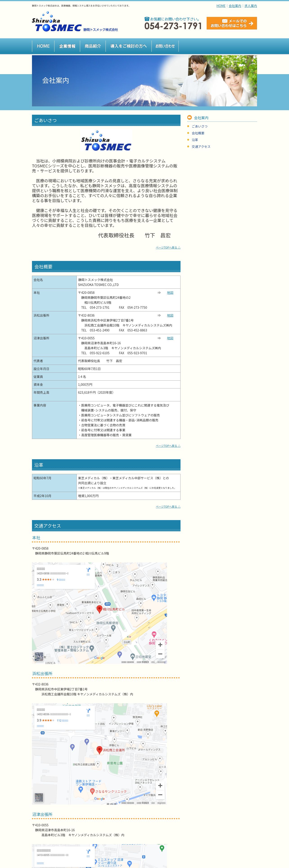The width and height of the screenshot is (289, 868).
Task: Open the HOME navigation menu item
Action: click(43, 46)
